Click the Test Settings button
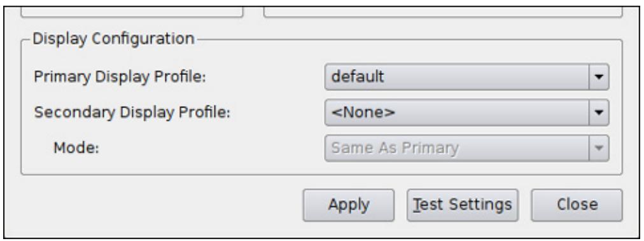 463,205
